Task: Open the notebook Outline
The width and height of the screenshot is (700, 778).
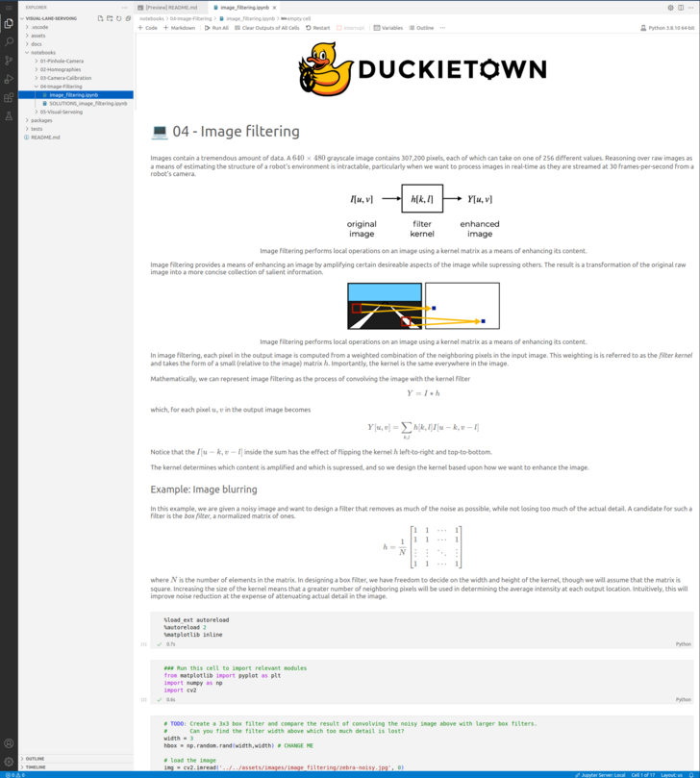Action: click(422, 28)
